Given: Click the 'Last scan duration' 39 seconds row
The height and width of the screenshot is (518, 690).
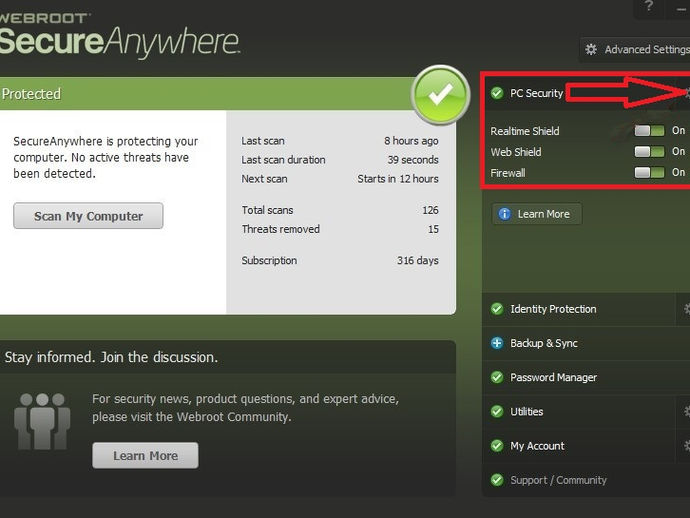Looking at the screenshot, I should click(x=340, y=160).
